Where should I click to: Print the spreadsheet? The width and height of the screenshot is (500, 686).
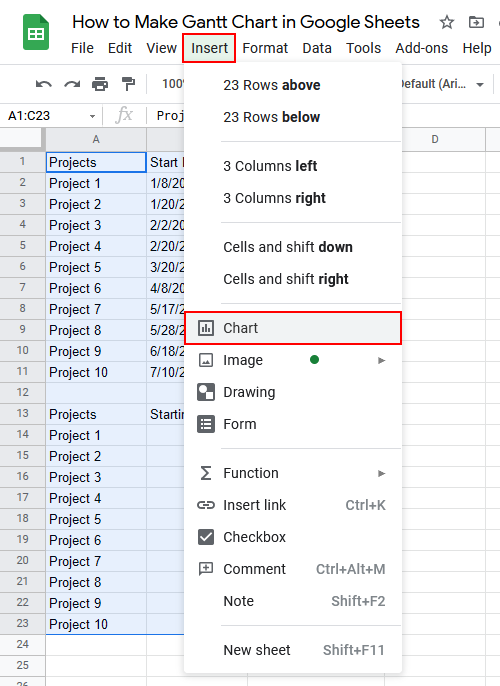(x=100, y=84)
